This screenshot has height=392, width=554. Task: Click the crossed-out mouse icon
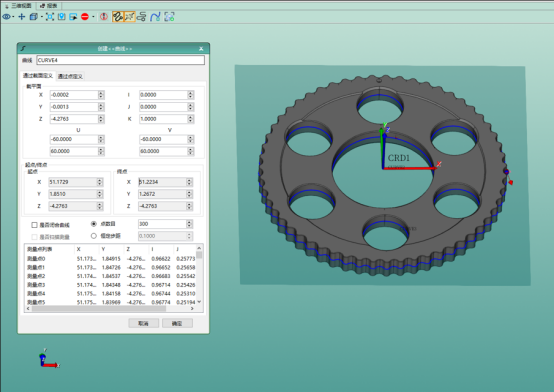click(104, 17)
